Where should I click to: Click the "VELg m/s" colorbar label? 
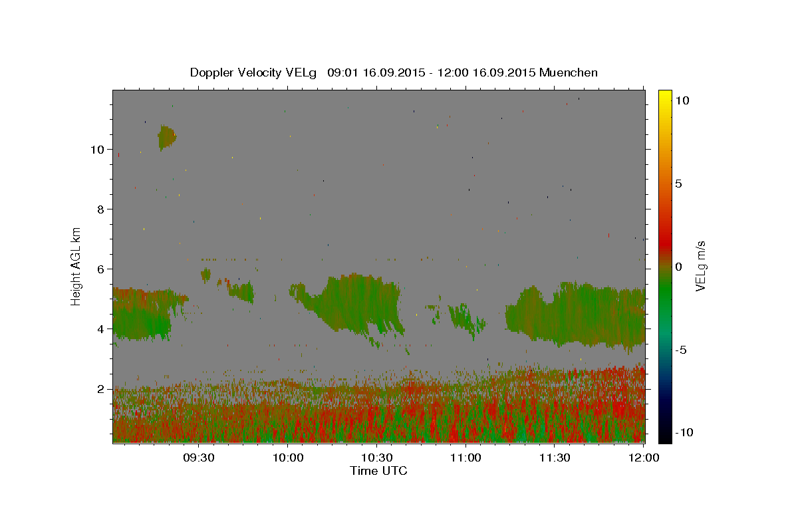click(x=700, y=267)
